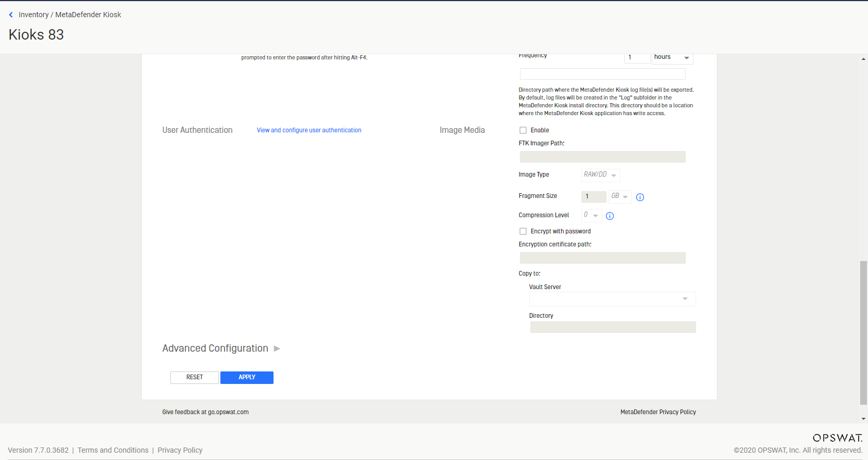Open Give feedback at go.opswat.com
This screenshot has width=868, height=460.
(x=205, y=412)
